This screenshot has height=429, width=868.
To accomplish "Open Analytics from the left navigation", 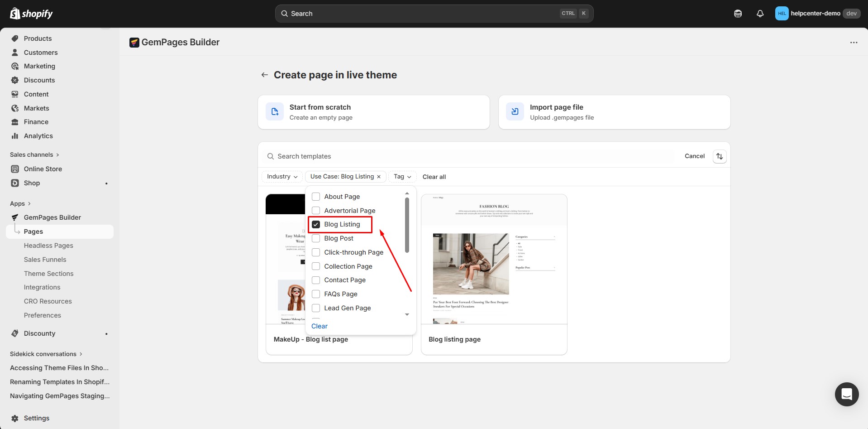I will [38, 136].
